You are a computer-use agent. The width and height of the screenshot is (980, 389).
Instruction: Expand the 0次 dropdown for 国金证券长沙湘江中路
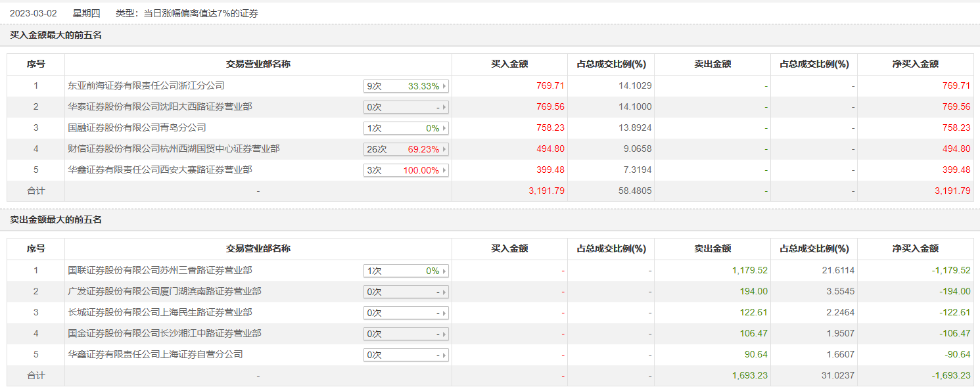tap(406, 334)
